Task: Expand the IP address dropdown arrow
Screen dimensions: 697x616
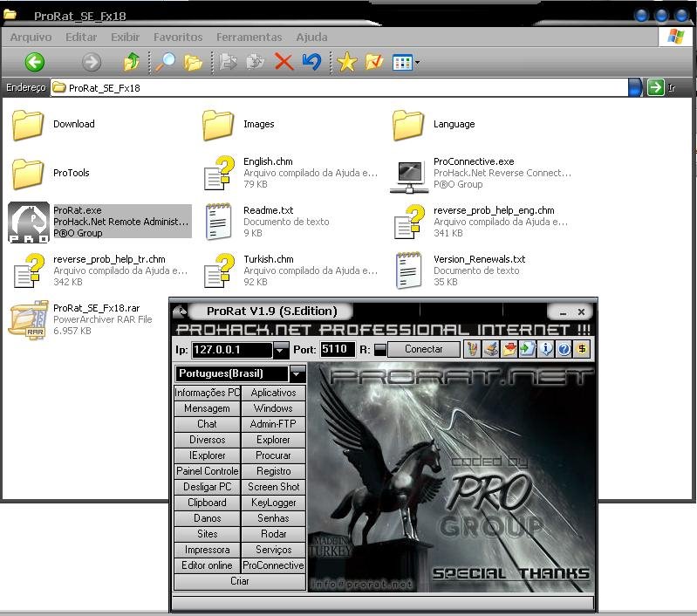Action: point(281,350)
